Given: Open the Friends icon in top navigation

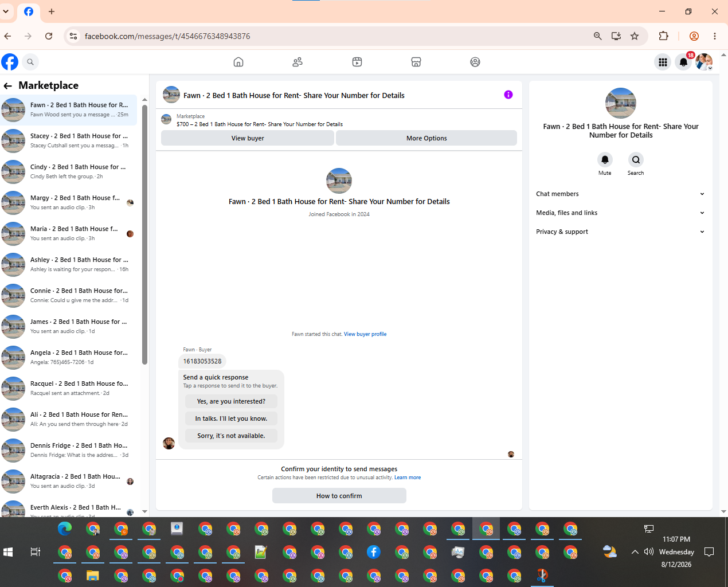Looking at the screenshot, I should (x=298, y=62).
